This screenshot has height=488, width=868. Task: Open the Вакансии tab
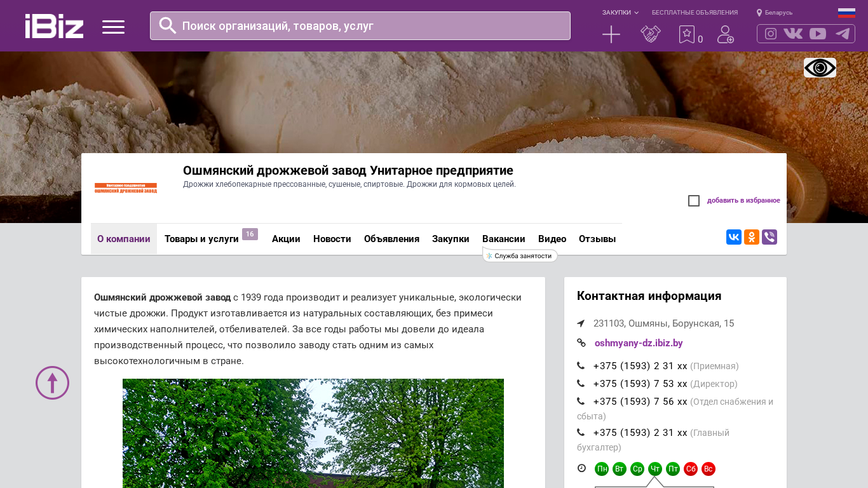click(504, 239)
